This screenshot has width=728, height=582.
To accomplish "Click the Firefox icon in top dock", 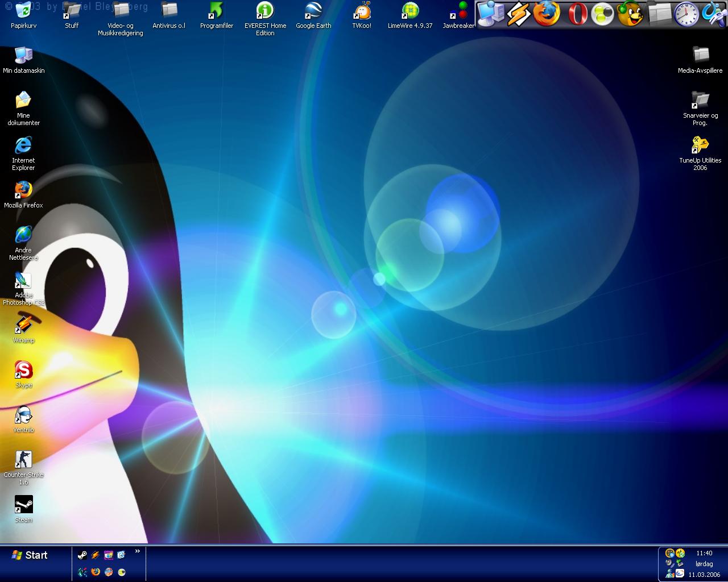I will coord(547,14).
